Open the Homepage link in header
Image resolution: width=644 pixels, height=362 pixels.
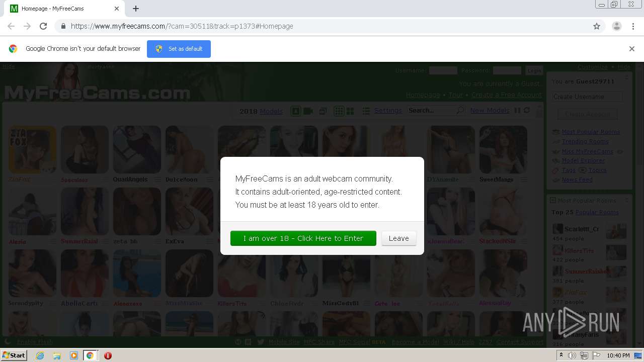pos(423,95)
